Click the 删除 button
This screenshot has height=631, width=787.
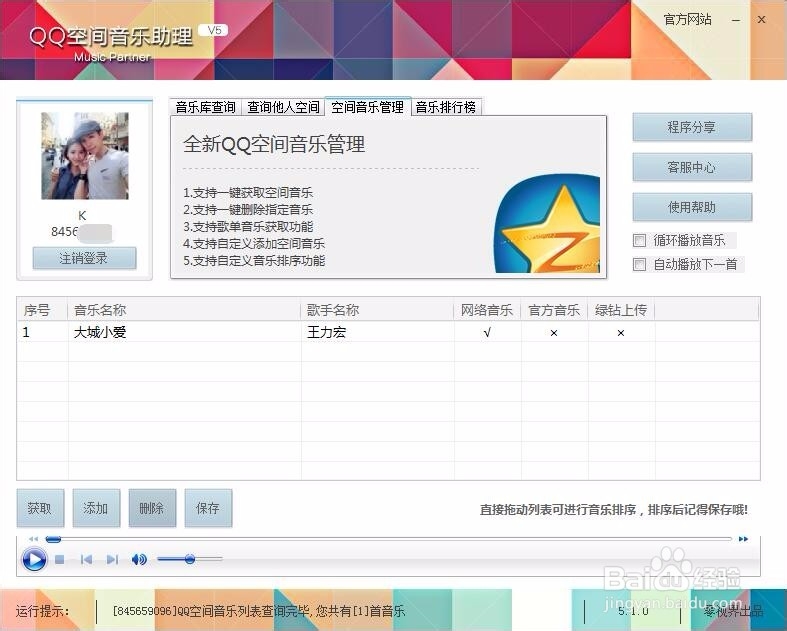pos(152,508)
